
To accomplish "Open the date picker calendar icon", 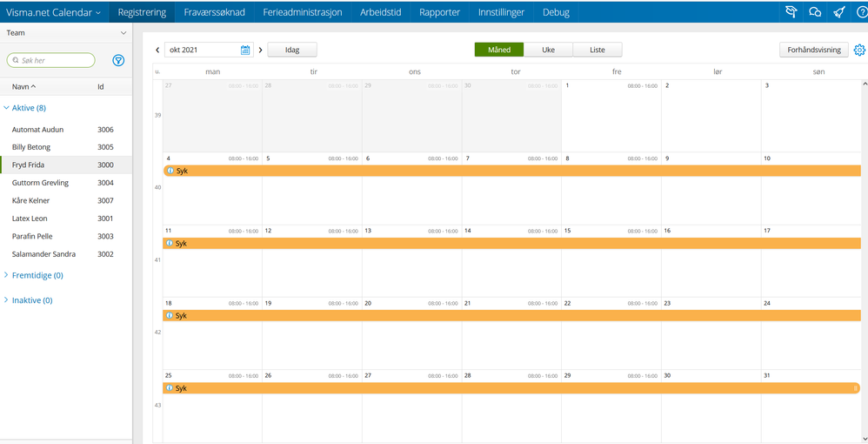I will point(245,50).
